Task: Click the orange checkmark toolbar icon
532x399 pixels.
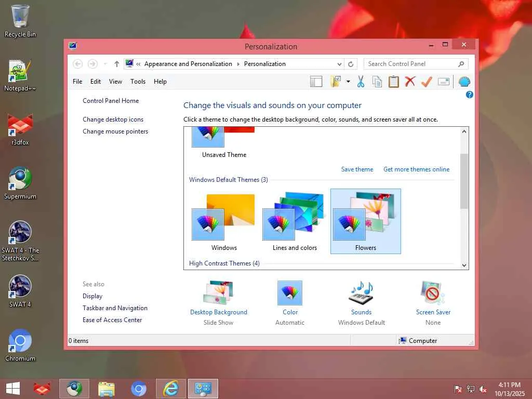Action: pyautogui.click(x=427, y=82)
